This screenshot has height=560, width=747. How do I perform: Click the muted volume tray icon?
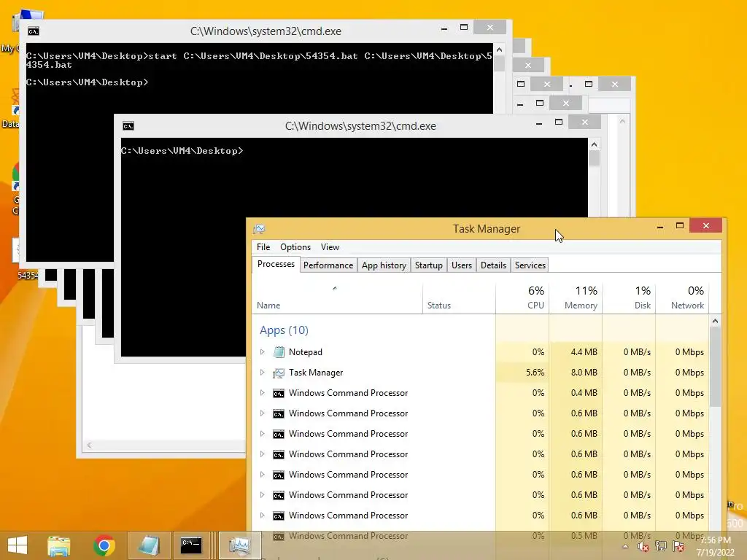coord(643,547)
